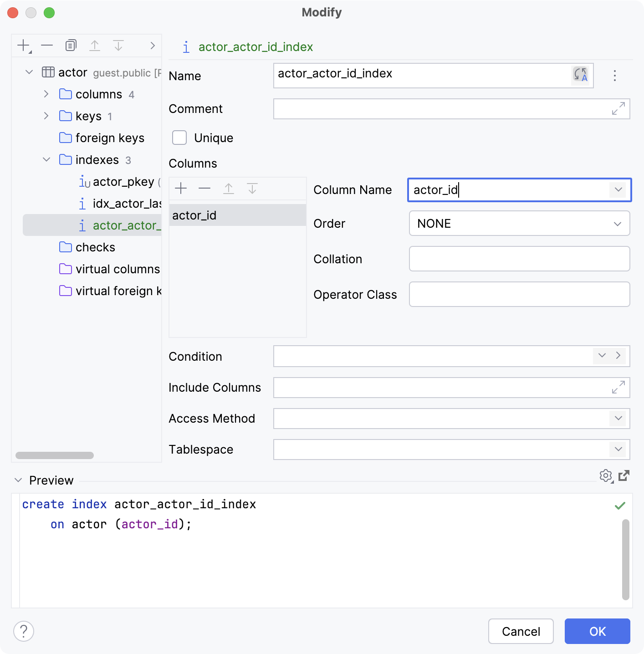Collapse the indexes folder in the tree

pyautogui.click(x=46, y=159)
